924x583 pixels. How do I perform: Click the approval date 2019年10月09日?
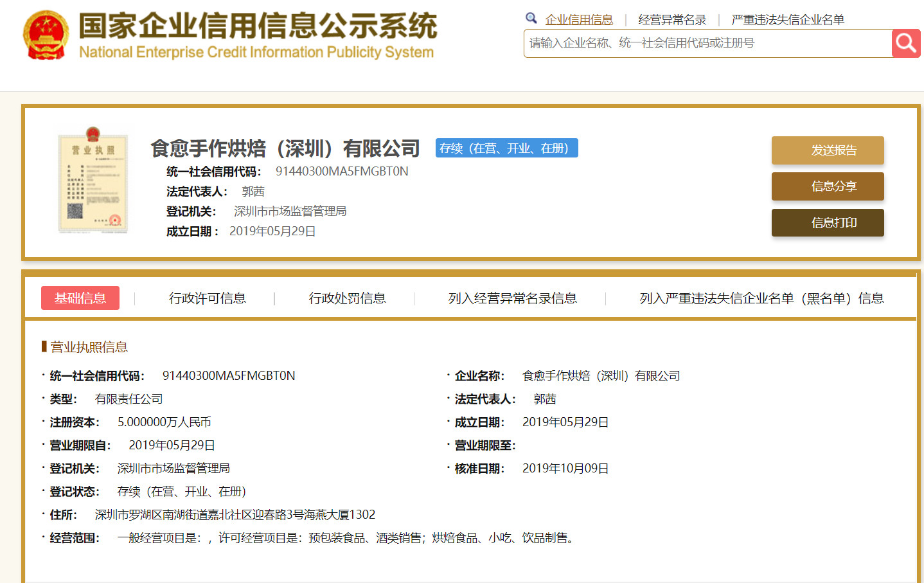[565, 469]
